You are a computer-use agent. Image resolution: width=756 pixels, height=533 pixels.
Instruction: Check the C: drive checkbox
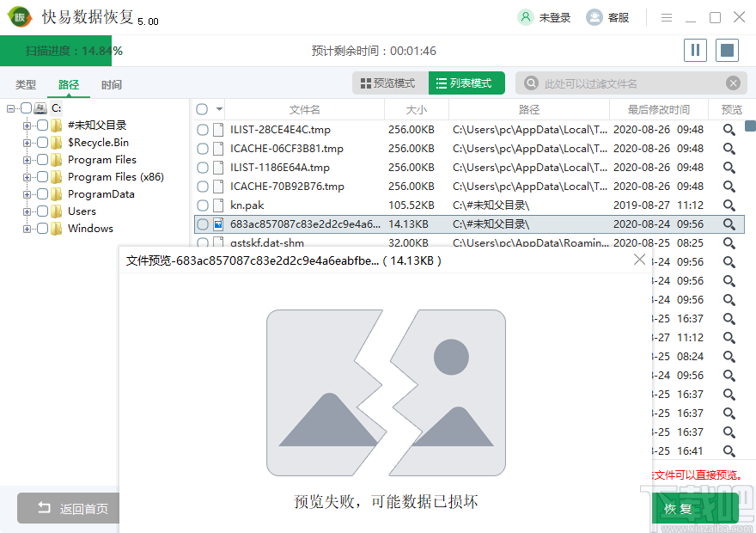coord(27,108)
